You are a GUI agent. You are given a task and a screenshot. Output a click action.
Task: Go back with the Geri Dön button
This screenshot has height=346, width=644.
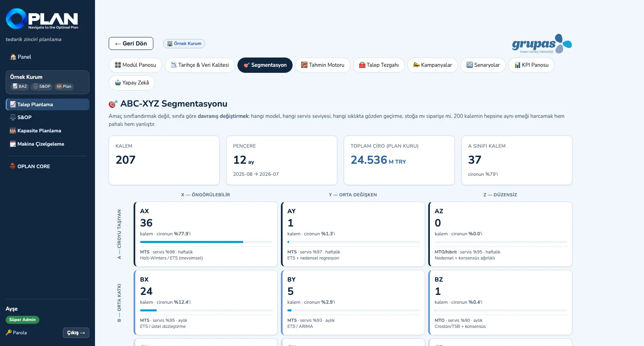coord(131,43)
